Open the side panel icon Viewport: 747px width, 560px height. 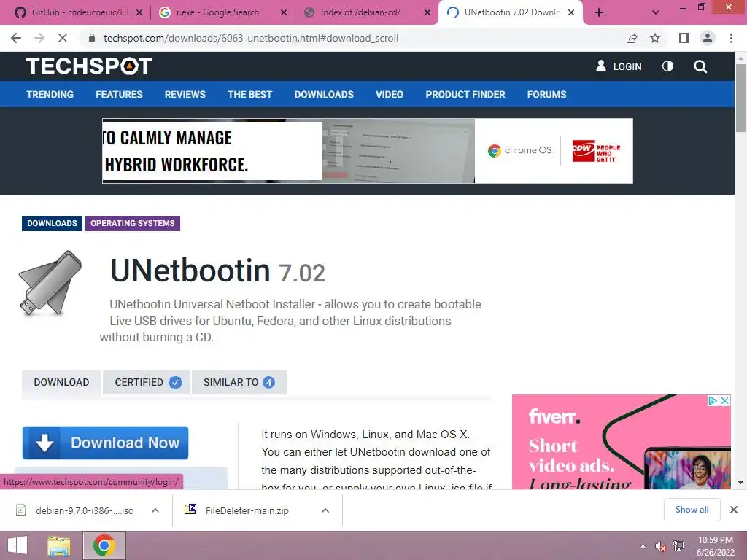pyautogui.click(x=684, y=38)
